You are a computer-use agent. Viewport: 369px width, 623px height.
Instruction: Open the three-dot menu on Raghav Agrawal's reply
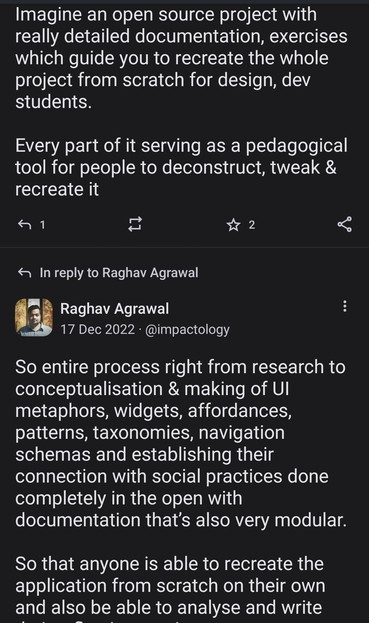344,306
